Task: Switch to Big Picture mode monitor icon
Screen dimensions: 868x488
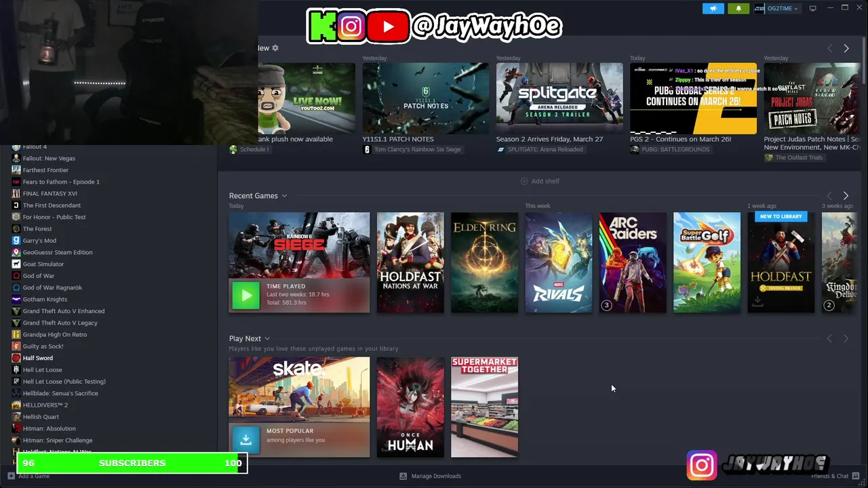Action: 812,8
